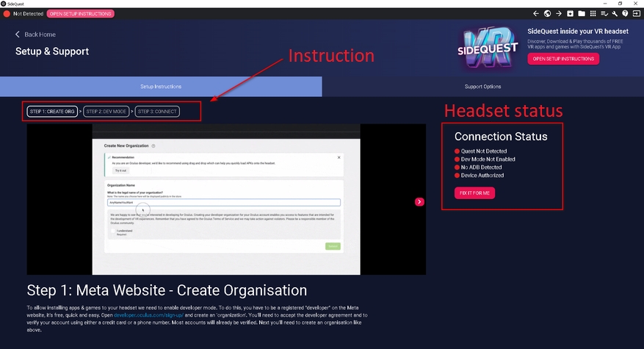Click Open Setup Instructions in the top status bar
Image resolution: width=644 pixels, height=349 pixels.
click(x=80, y=14)
